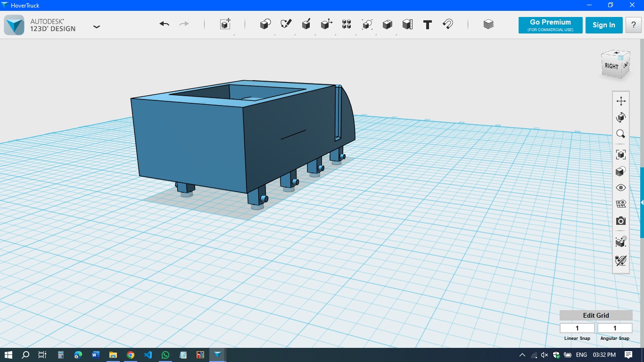Open the Primitives shapes menu
This screenshot has width=644, height=362.
(x=265, y=24)
